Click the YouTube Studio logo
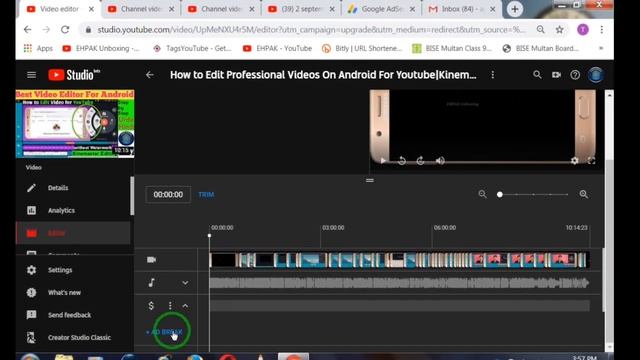 (74, 75)
